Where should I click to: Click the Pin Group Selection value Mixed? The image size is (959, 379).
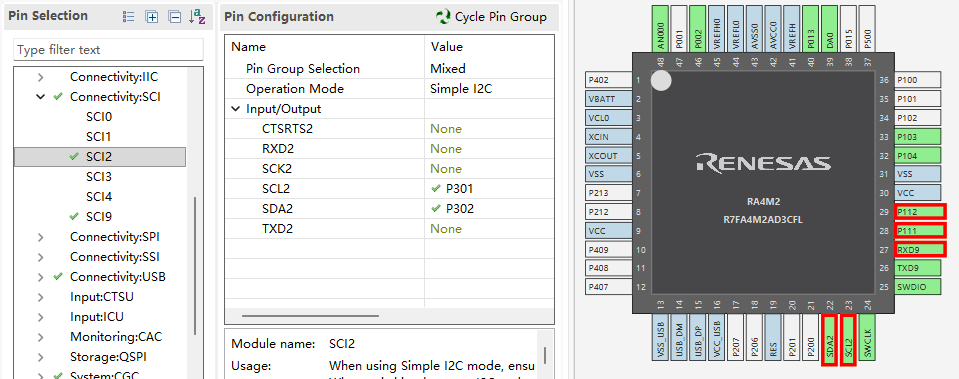pos(448,68)
